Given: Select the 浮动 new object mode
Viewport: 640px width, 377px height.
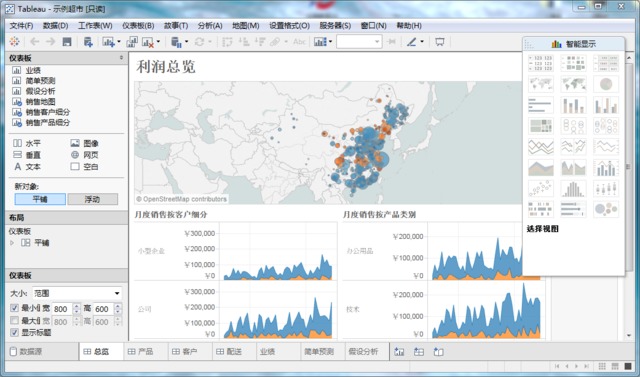Looking at the screenshot, I should point(92,199).
